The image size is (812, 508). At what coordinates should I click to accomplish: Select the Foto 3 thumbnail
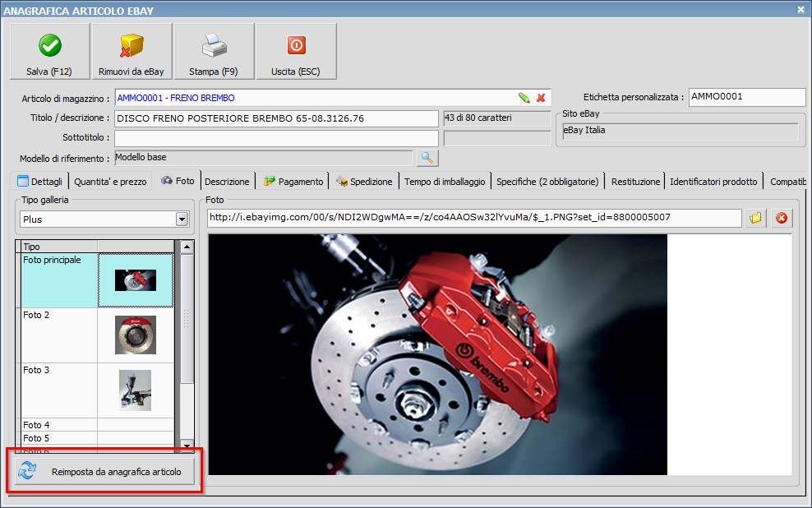coord(136,390)
